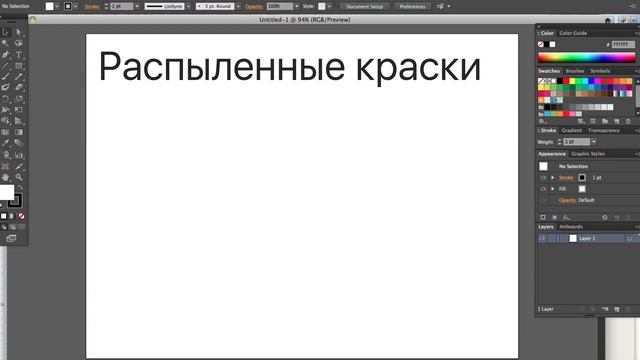Select the Blob Brush tool

(x=5, y=87)
